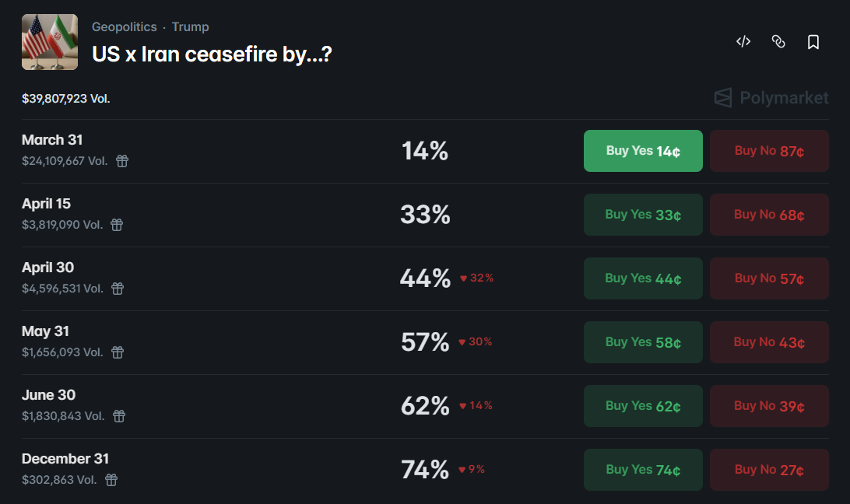The height and width of the screenshot is (504, 850).
Task: Open the Trump tag link
Action: coord(191,26)
